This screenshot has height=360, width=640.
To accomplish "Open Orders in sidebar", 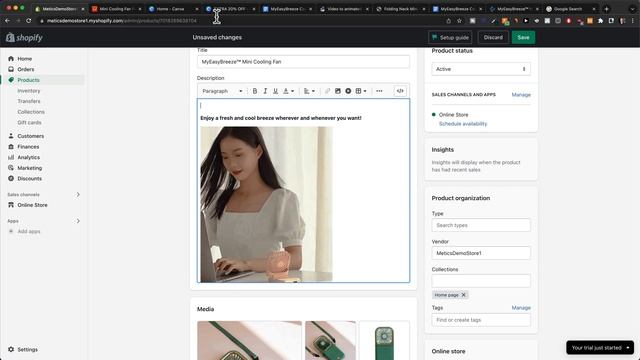I will click(26, 69).
